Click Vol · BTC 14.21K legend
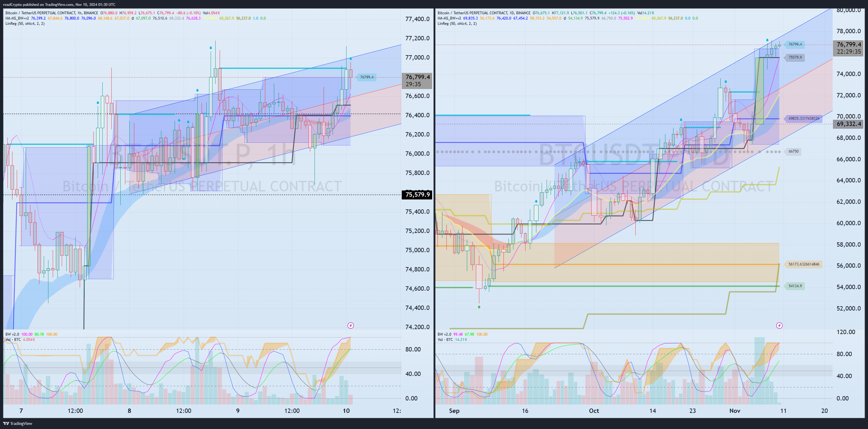 (x=452, y=340)
